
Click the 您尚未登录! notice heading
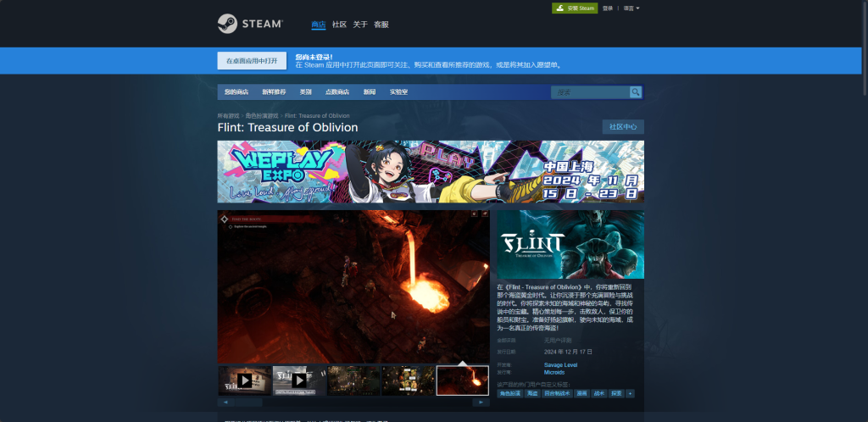[314, 57]
